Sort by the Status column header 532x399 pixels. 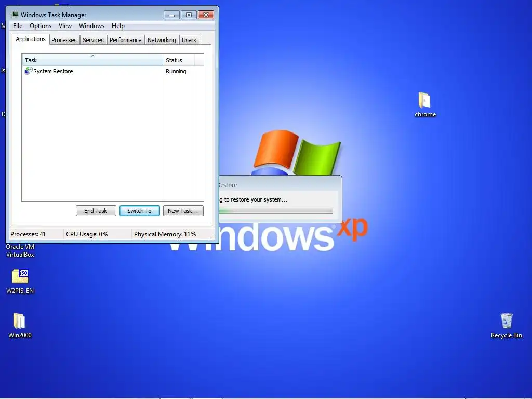pos(179,60)
